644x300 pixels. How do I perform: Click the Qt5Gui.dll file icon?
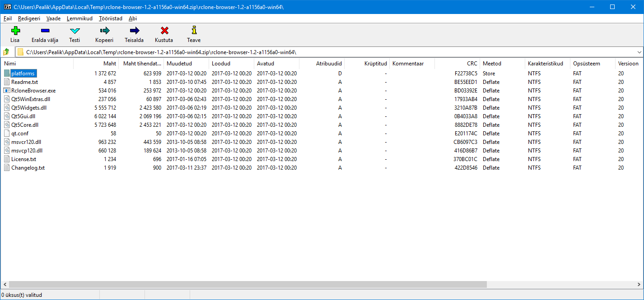(7, 116)
